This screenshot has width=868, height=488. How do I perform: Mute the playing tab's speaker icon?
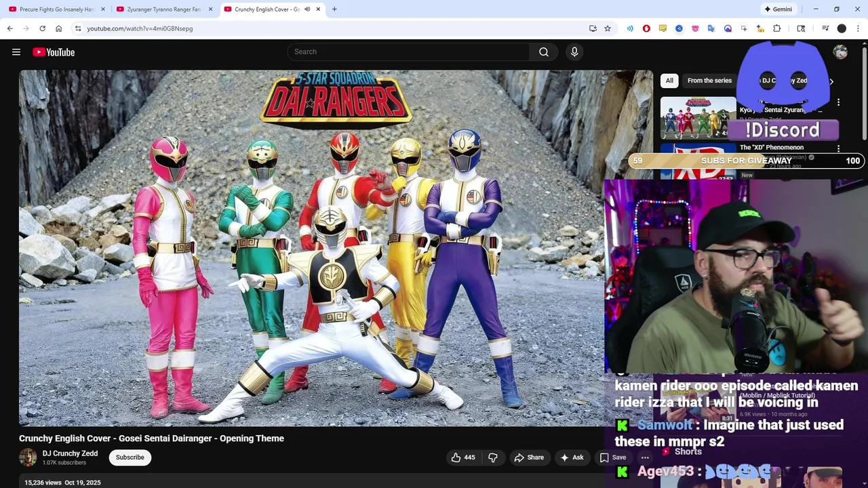tap(307, 9)
